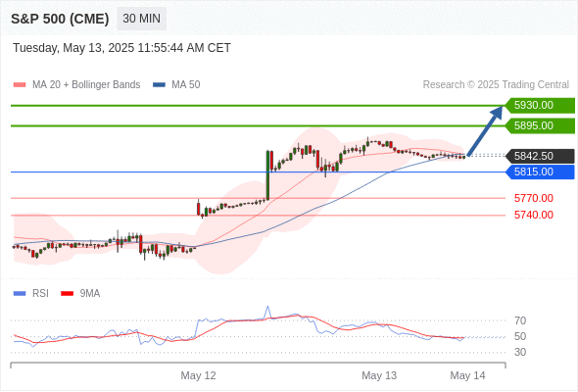Click the S&P 500 (CME) title
The image size is (578, 392).
coord(60,19)
